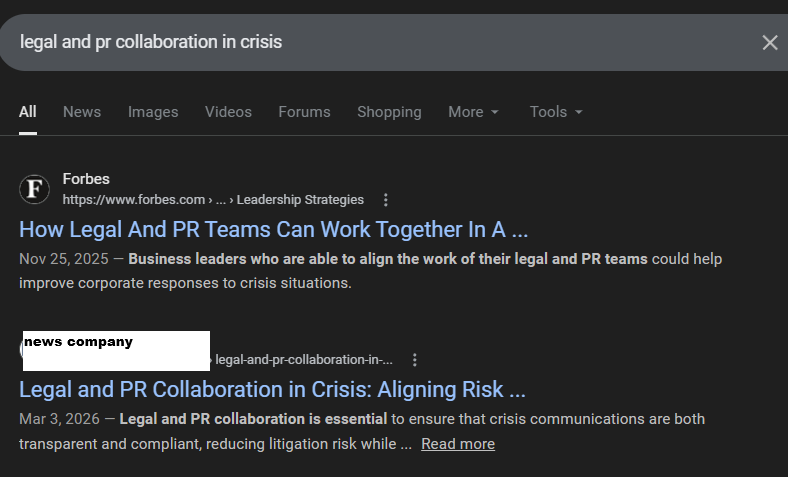Click the Forbes favicon logo
Image resolution: width=788 pixels, height=477 pixels.
34,189
